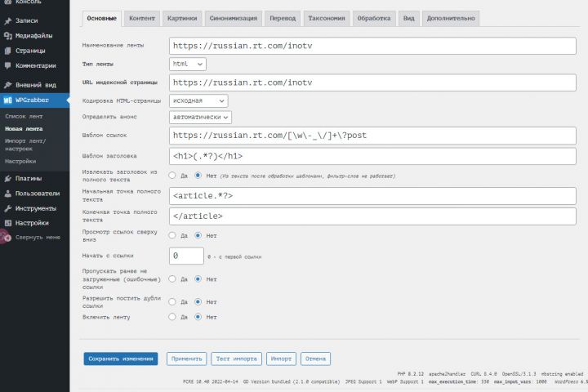This screenshot has width=588, height=392.
Task: Click the title template <h1> input field
Action: click(x=372, y=156)
